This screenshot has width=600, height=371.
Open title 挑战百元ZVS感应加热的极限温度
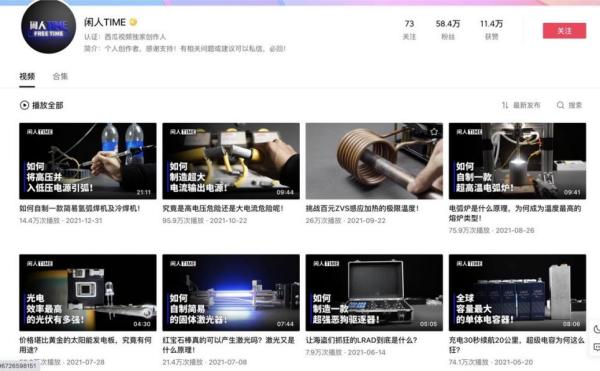tap(362, 208)
